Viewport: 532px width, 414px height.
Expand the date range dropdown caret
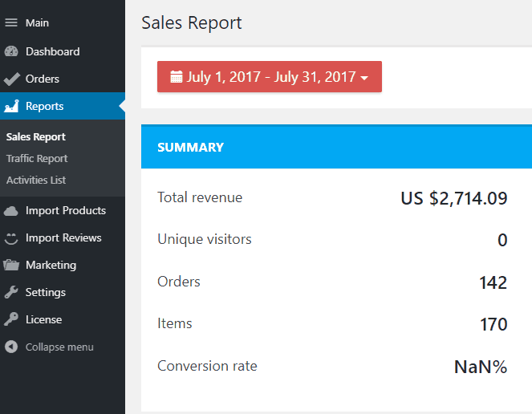point(364,79)
